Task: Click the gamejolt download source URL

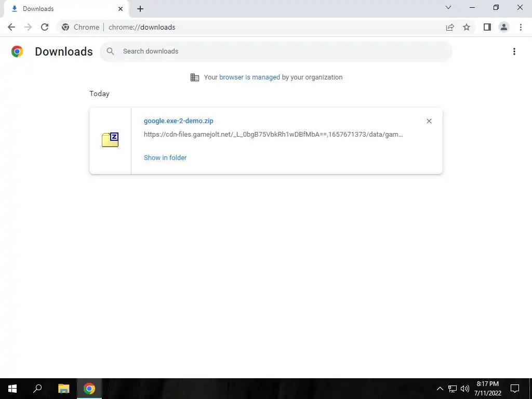Action: [x=273, y=135]
